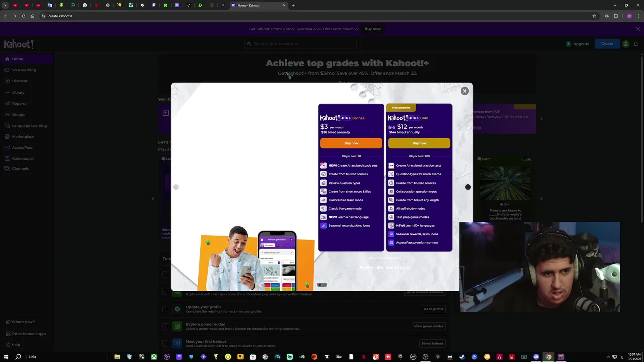The height and width of the screenshot is (362, 644).
Task: Focus the Search public content field
Action: 300,44
